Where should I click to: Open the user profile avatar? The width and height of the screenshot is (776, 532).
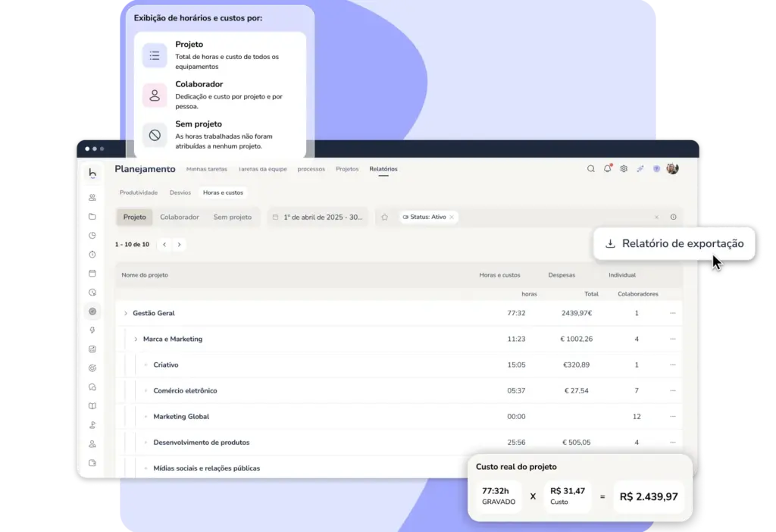point(673,169)
